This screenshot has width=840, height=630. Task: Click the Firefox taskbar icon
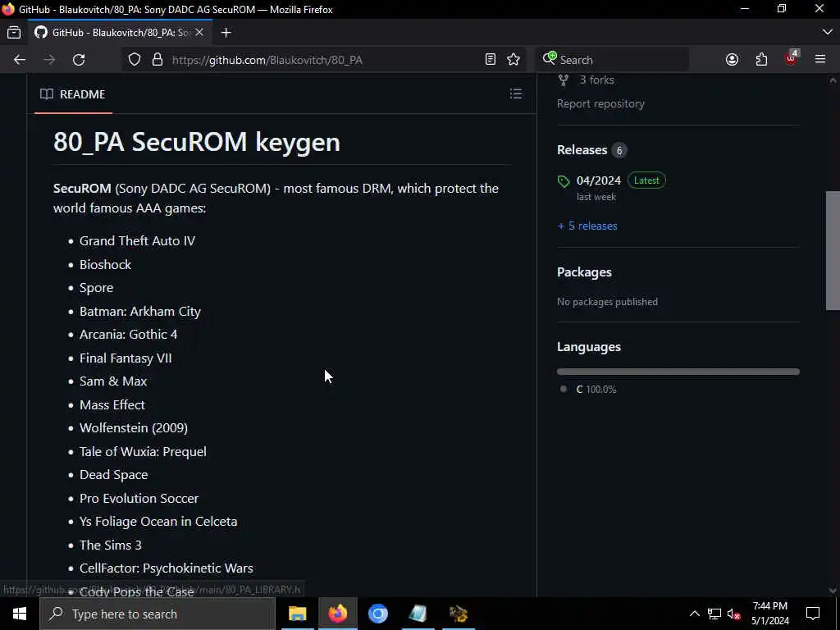337,614
